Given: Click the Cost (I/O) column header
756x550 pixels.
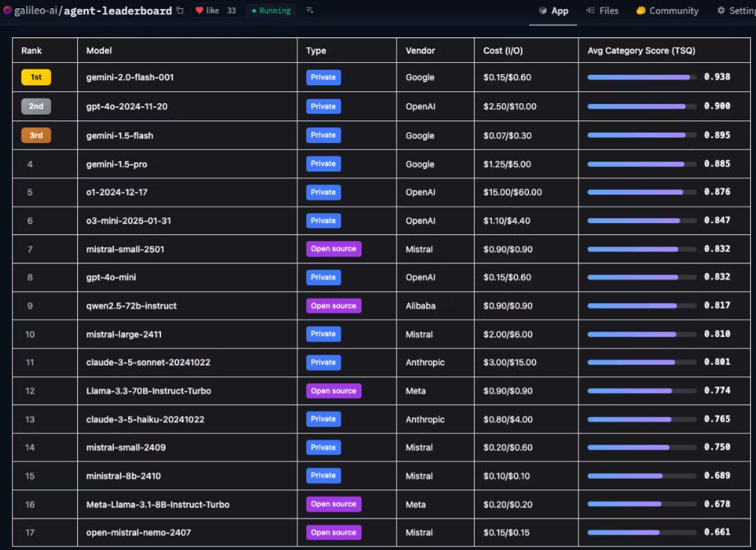Looking at the screenshot, I should pos(503,51).
